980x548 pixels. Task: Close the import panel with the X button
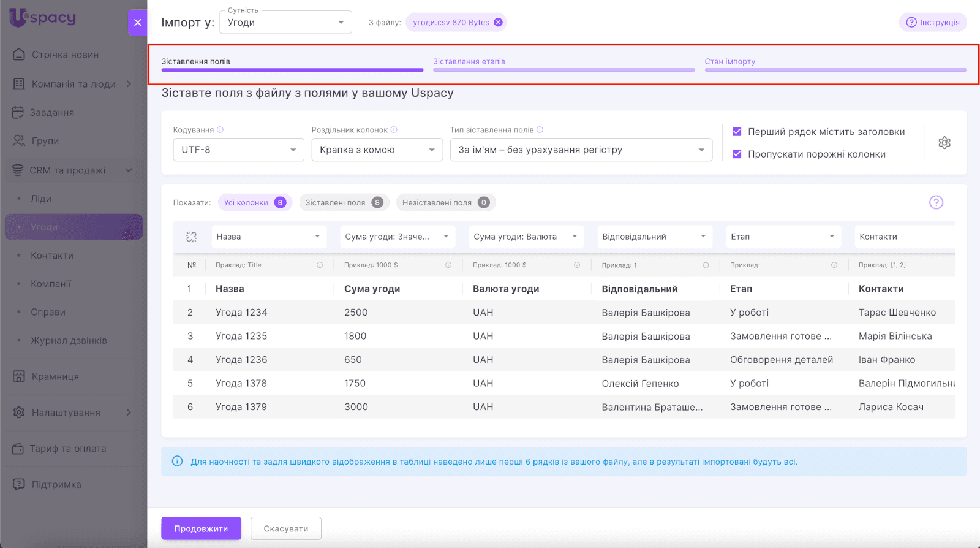[138, 23]
